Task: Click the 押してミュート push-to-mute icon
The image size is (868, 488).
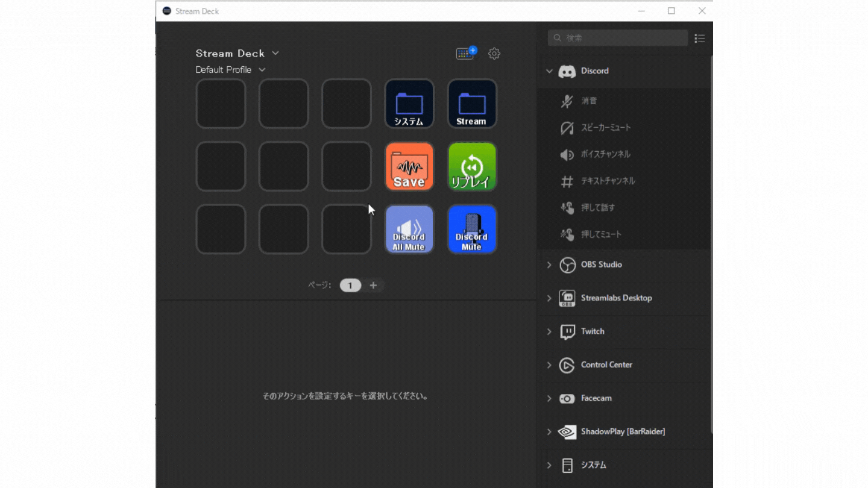Action: click(x=567, y=234)
